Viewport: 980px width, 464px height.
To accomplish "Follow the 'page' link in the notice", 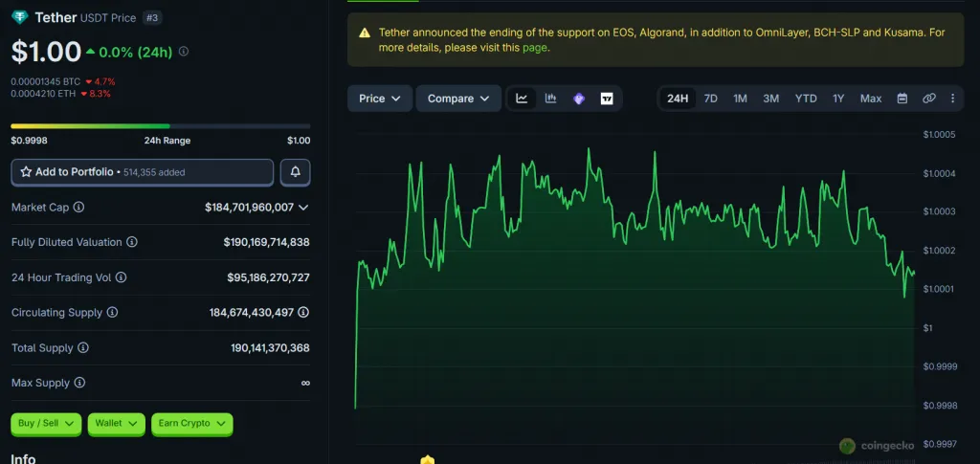I will click(534, 47).
